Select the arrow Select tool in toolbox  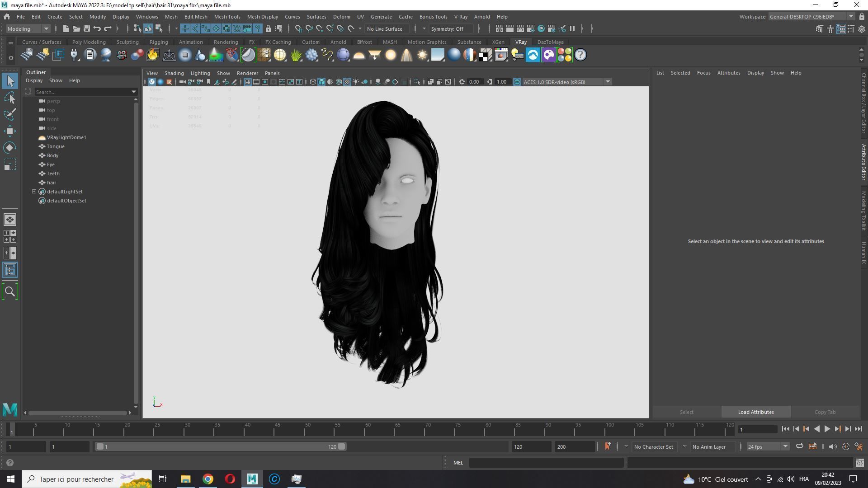tap(10, 81)
